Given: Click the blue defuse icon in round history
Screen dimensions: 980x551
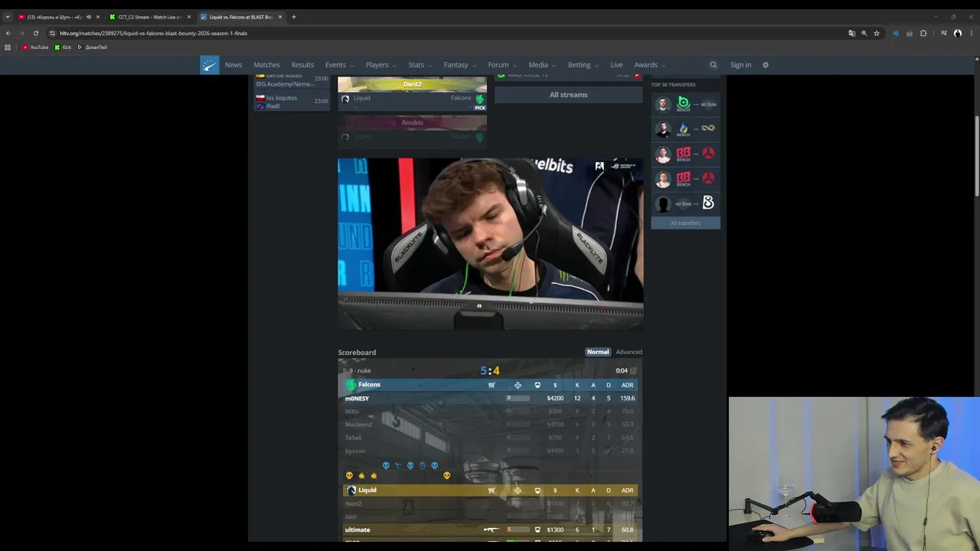Looking at the screenshot, I should click(397, 465).
